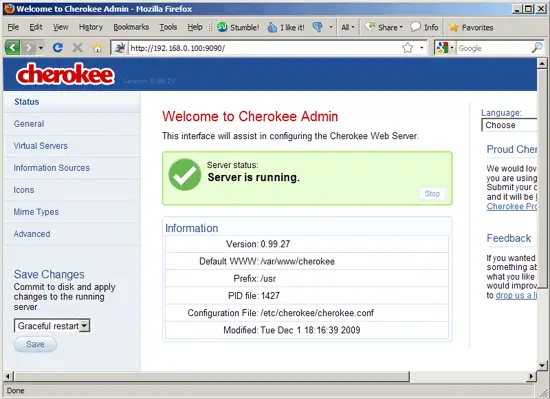Open the Icons section
The image size is (550, 399).
[72, 190]
